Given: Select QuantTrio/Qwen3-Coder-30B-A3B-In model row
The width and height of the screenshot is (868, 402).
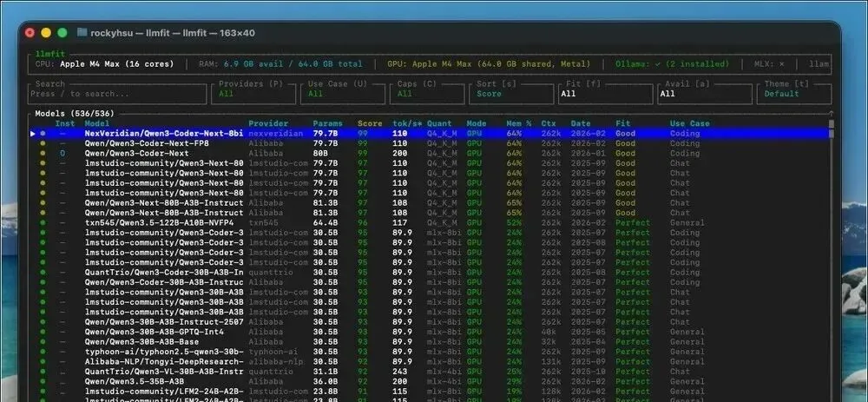Looking at the screenshot, I should coord(431,273).
